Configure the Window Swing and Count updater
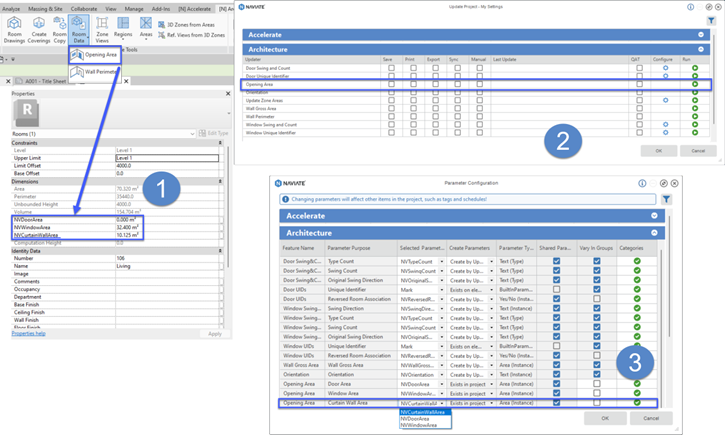 click(665, 124)
